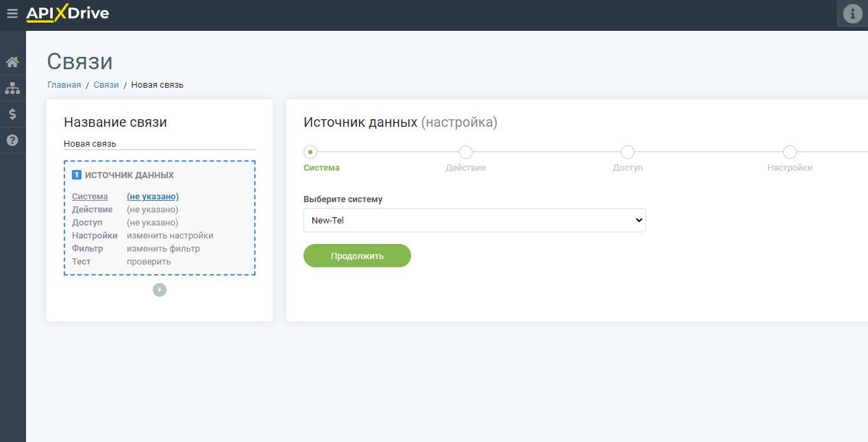Screen dimensions: 868x442
Task: Click the Тест label in source block
Action: tap(82, 262)
